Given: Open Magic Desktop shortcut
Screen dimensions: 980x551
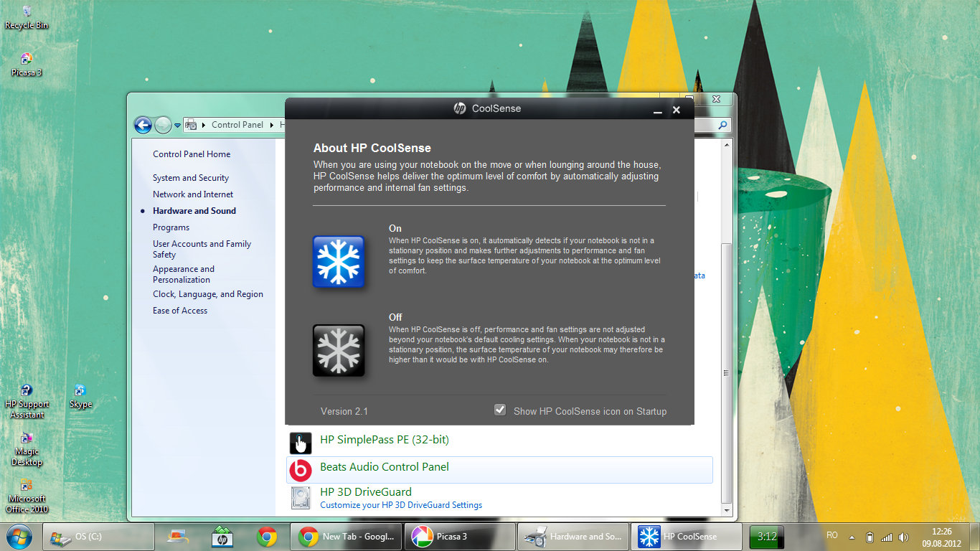Looking at the screenshot, I should point(27,449).
